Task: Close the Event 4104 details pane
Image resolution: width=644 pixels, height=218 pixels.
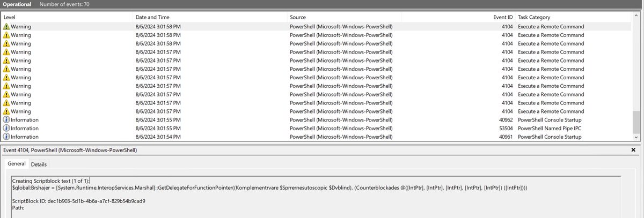Action: pyautogui.click(x=633, y=151)
